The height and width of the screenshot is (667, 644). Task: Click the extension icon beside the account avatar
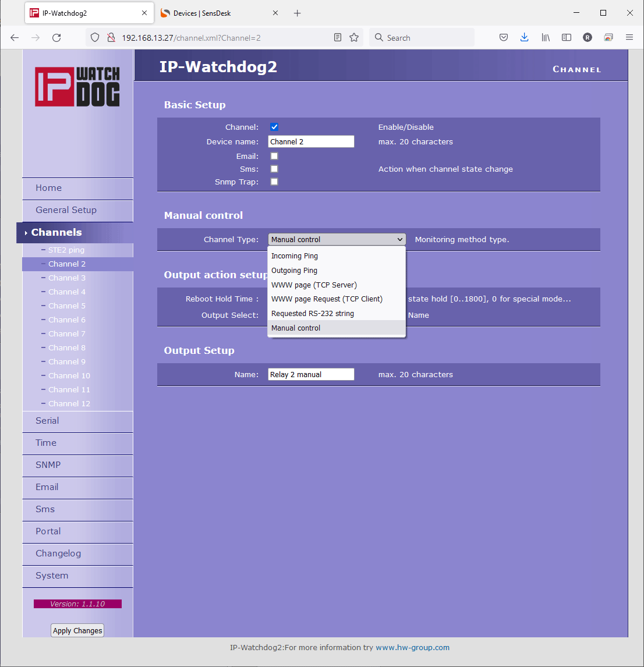[x=608, y=37]
